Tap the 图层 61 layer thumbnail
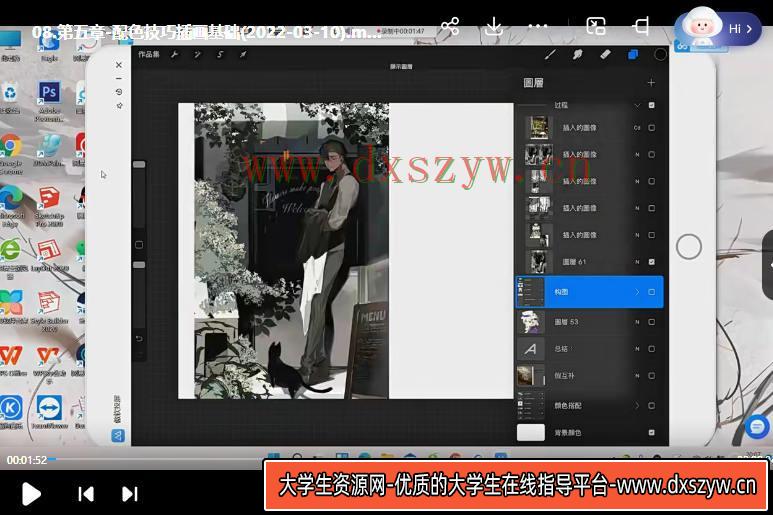This screenshot has width=773, height=515. [538, 262]
